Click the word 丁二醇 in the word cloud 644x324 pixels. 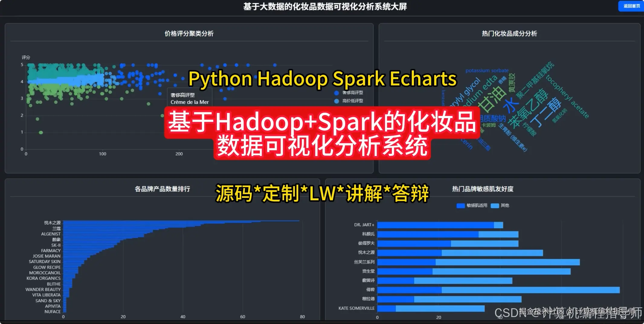[546, 112]
